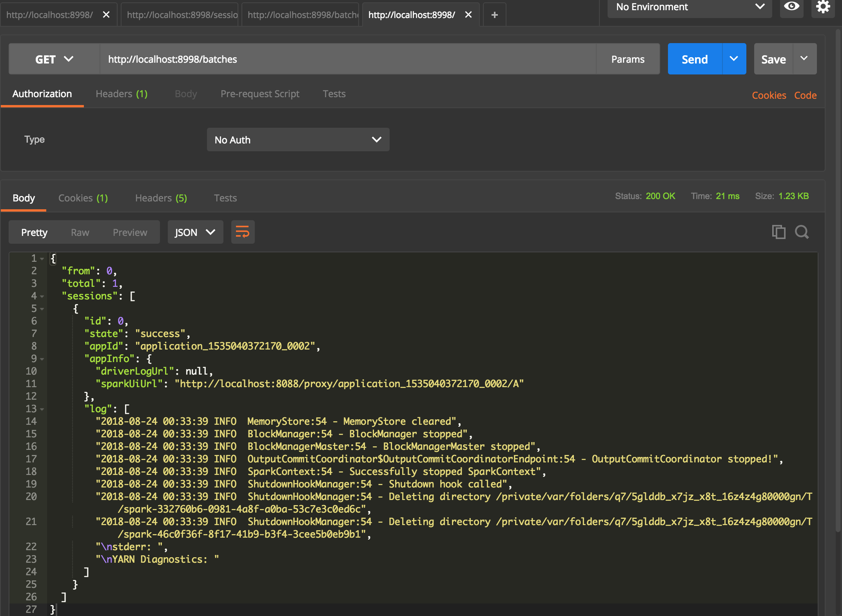
Task: Click the OutputCommitCoordinator stopped log line
Action: 439,459
